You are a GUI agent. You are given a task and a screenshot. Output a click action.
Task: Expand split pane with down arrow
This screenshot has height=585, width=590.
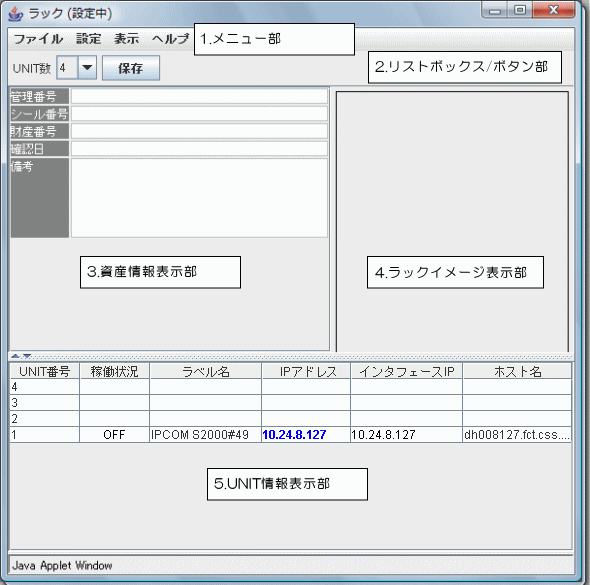(27, 356)
